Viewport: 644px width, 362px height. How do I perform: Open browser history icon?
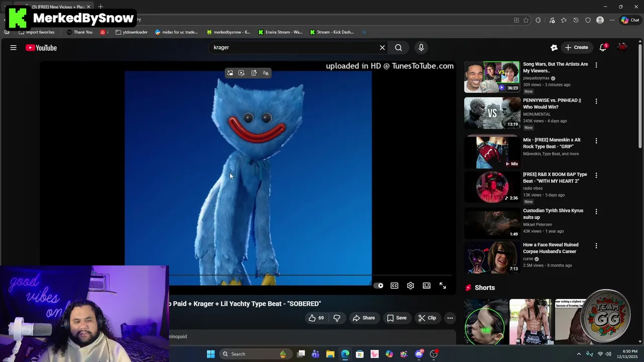576,20
